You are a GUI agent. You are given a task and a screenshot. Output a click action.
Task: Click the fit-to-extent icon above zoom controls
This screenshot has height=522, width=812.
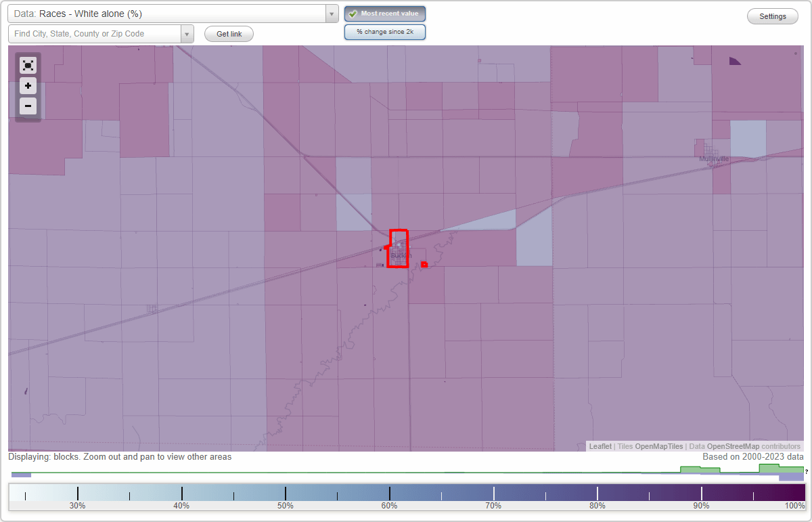tap(28, 65)
